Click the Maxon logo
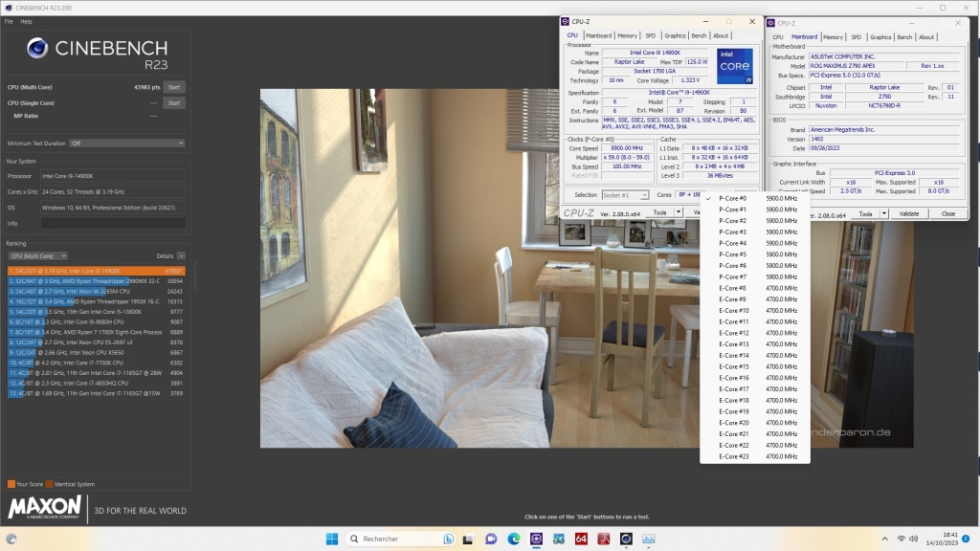Image resolution: width=980 pixels, height=551 pixels. coord(44,507)
